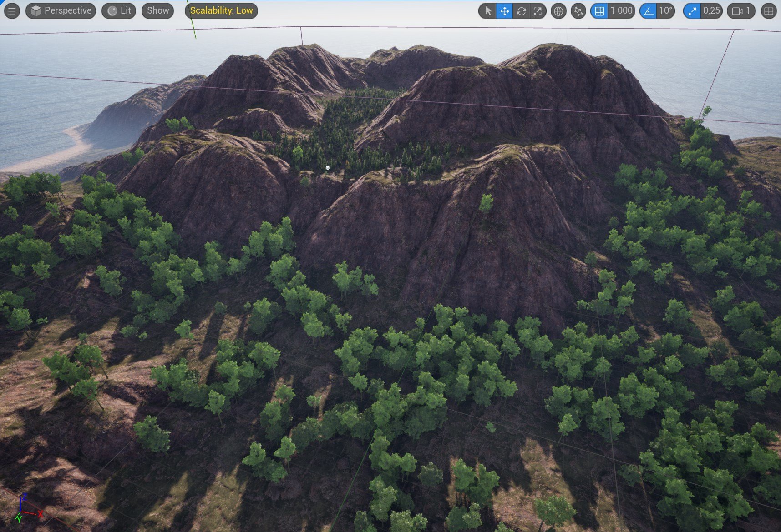Select the white sphere actor in the valley
The height and width of the screenshot is (532, 781).
coord(328,168)
